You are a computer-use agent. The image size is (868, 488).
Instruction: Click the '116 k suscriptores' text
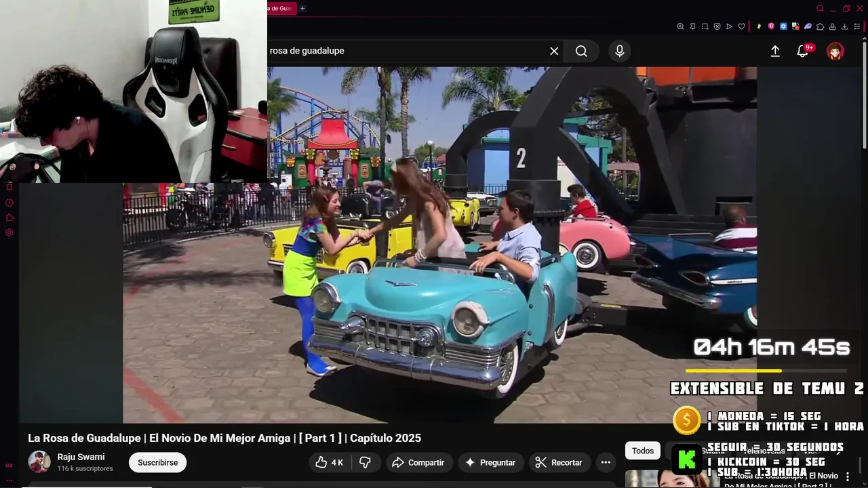click(x=85, y=468)
